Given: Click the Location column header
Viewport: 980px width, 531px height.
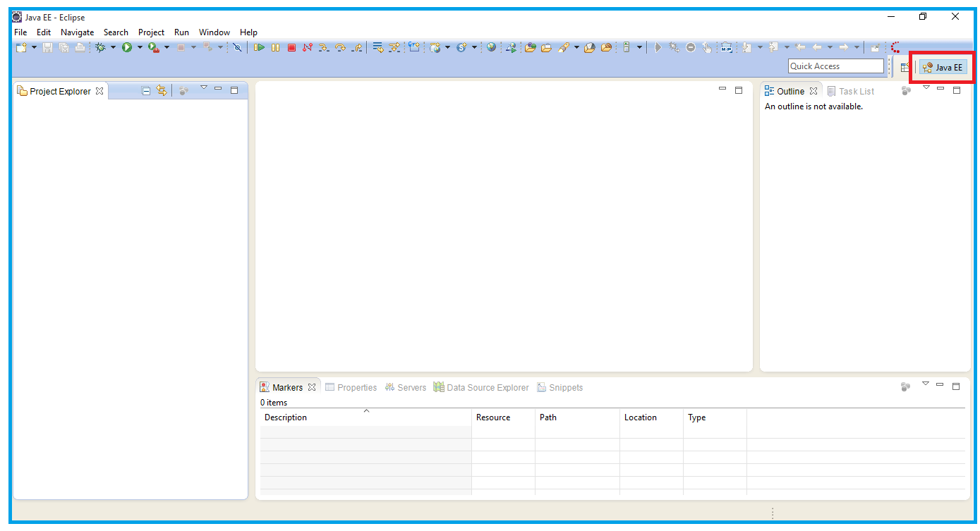Looking at the screenshot, I should [x=651, y=417].
